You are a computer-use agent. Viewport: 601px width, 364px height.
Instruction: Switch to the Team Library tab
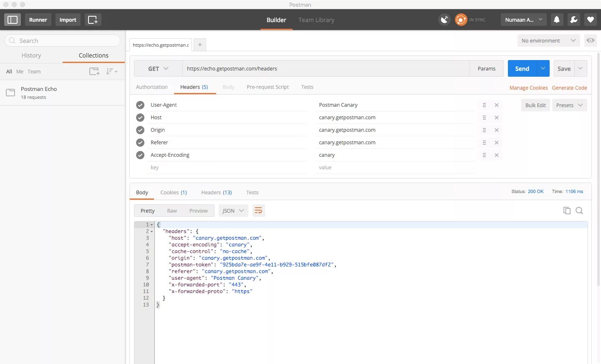pos(316,20)
